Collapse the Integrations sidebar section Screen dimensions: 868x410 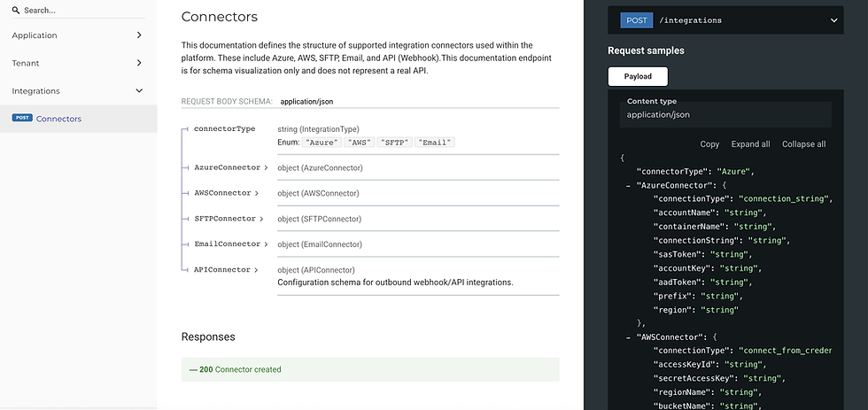pos(78,90)
